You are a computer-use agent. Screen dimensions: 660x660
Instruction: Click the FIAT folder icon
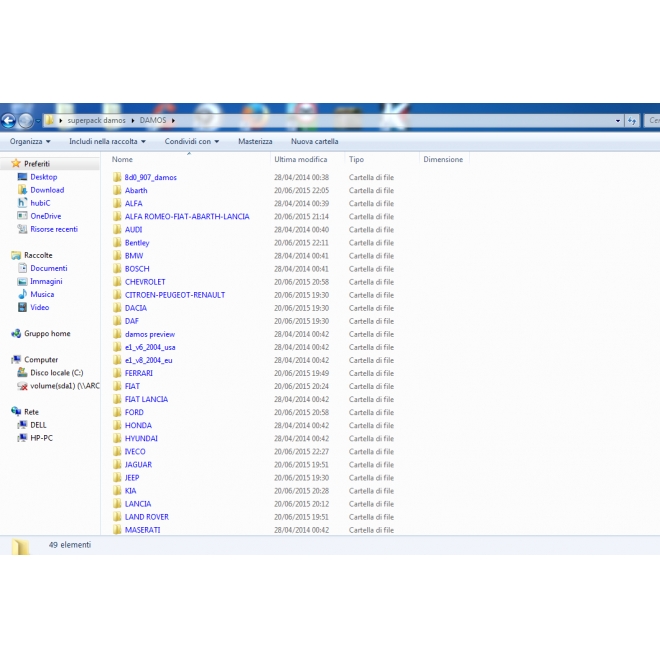point(117,386)
